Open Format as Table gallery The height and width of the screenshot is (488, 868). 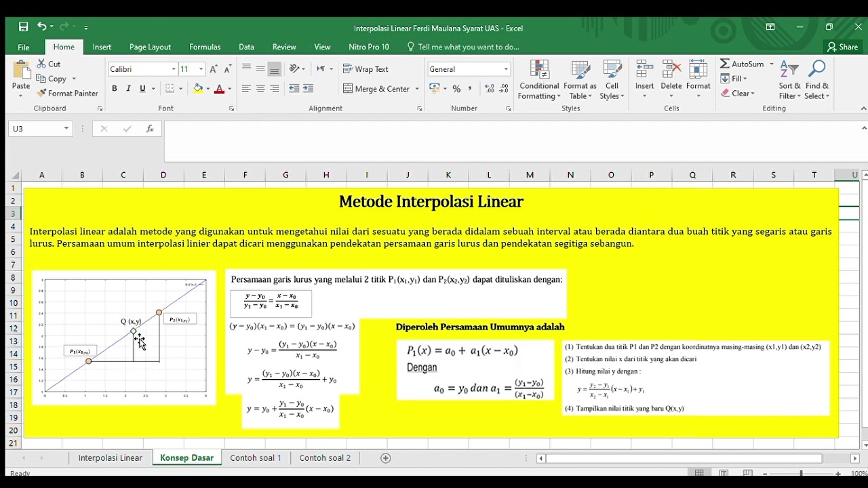click(580, 80)
